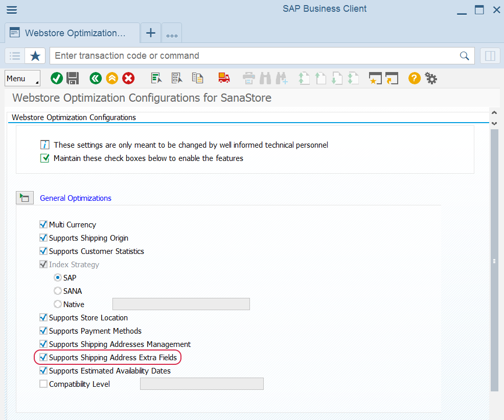Toggle Supports Payment Methods checkbox
The height and width of the screenshot is (420, 504).
pyautogui.click(x=43, y=331)
